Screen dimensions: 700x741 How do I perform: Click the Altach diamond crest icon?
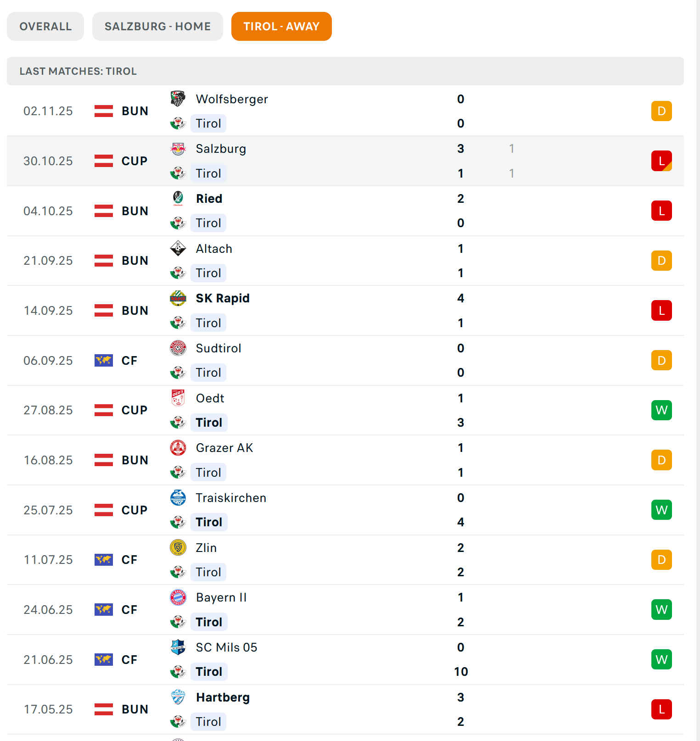178,249
